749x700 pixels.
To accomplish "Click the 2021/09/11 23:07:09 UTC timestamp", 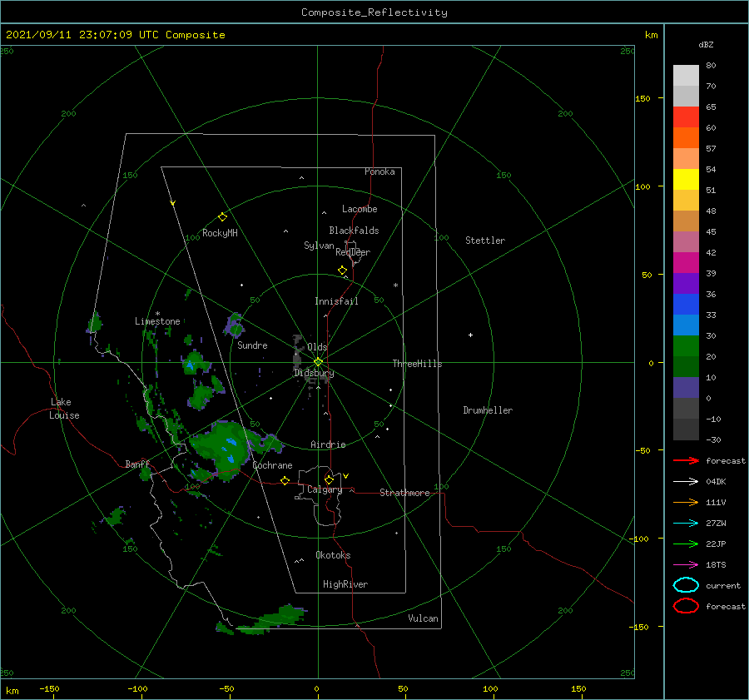I will pyautogui.click(x=115, y=35).
